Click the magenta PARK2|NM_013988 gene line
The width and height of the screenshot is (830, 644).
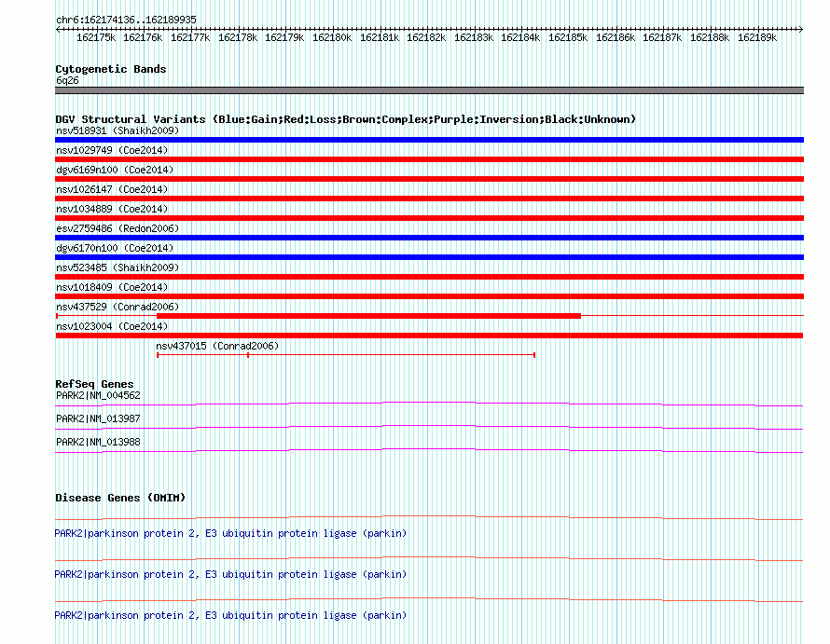[429, 451]
